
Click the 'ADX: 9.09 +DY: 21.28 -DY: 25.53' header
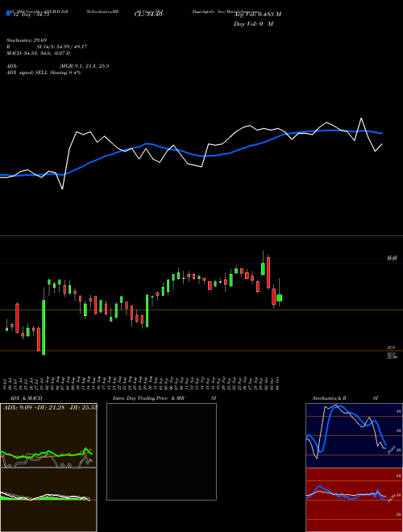(50, 407)
